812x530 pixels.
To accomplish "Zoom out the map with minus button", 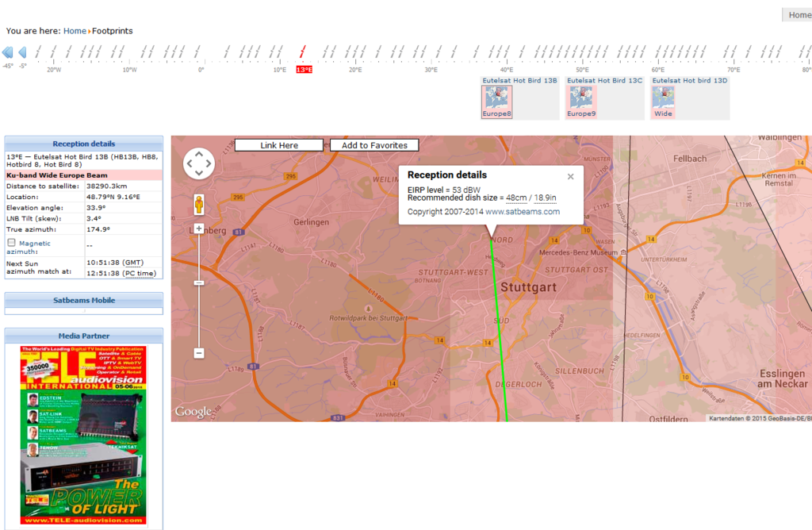I will click(x=199, y=353).
